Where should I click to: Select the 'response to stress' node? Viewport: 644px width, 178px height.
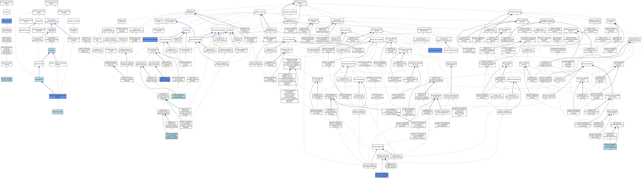click(159, 21)
